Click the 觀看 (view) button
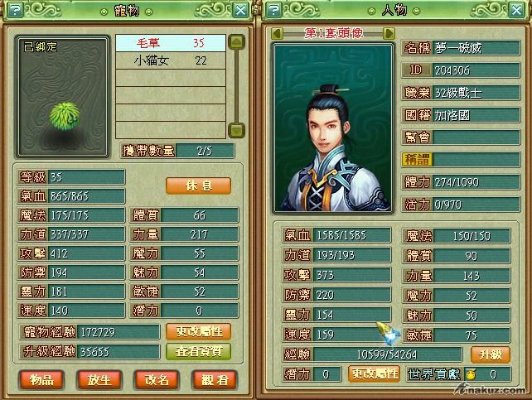Viewport: 532px width, 400px height. pyautogui.click(x=215, y=379)
